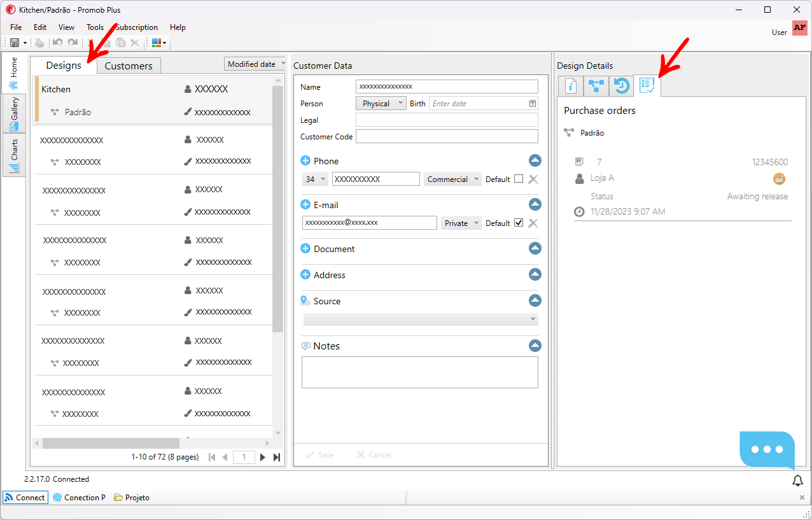Open the Help menu
Image resolution: width=812 pixels, height=520 pixels.
(x=178, y=27)
